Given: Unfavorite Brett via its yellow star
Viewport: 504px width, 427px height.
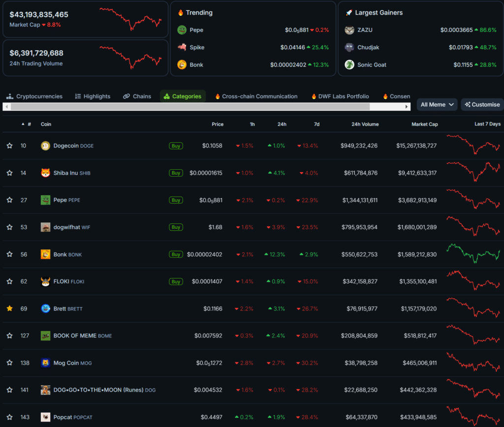Looking at the screenshot, I should click(10, 309).
